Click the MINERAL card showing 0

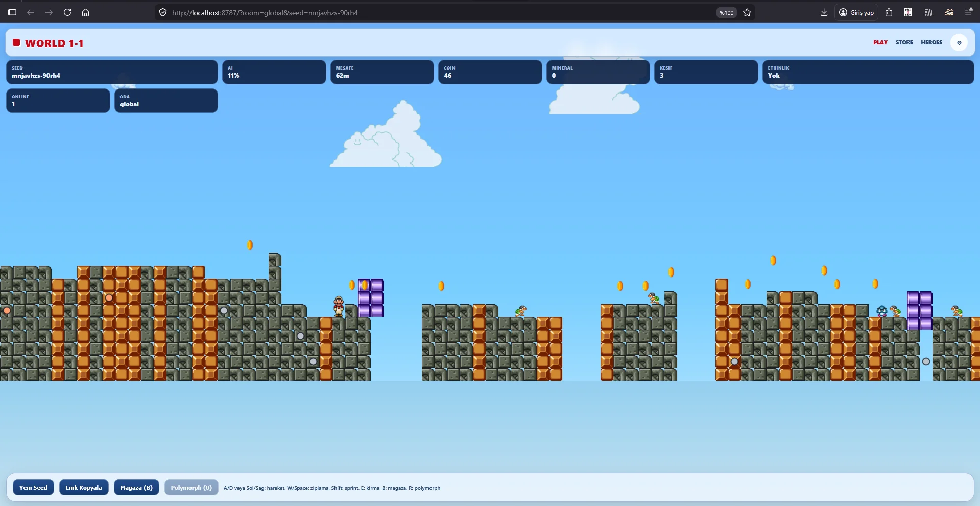pyautogui.click(x=598, y=72)
